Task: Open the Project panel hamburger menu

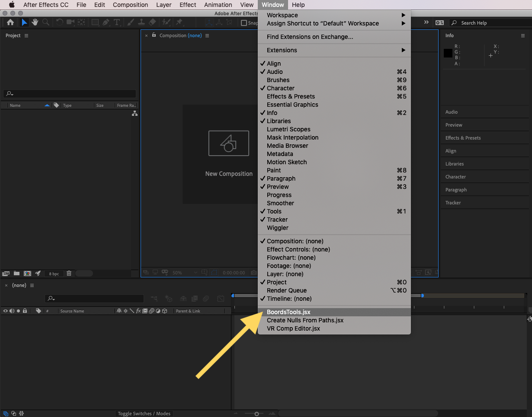Action: [26, 35]
